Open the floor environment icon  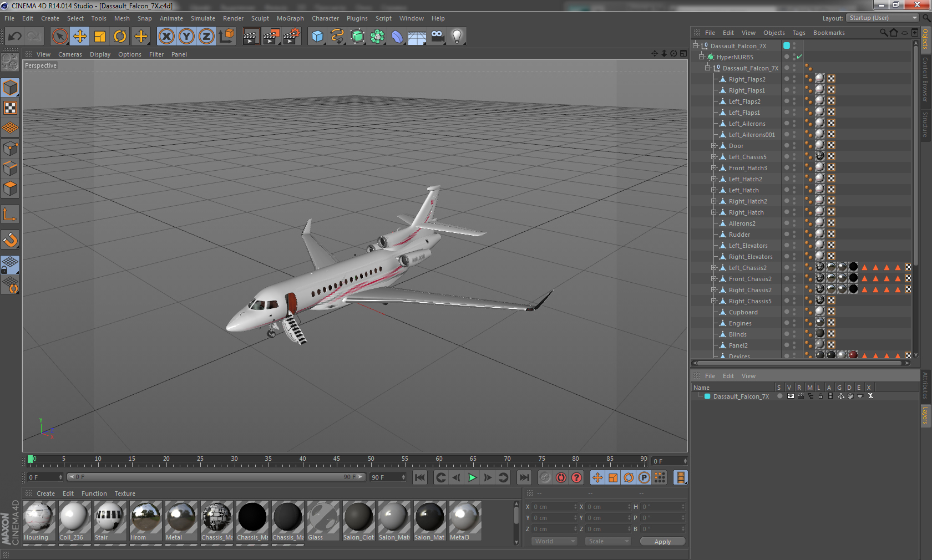click(417, 37)
